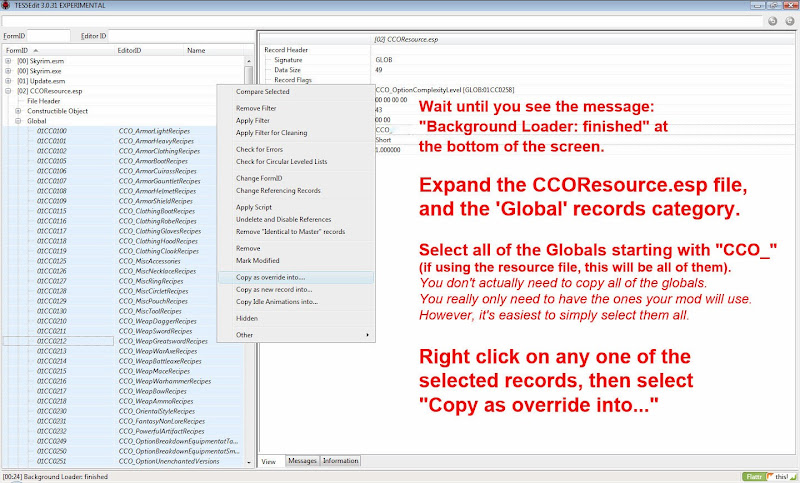This screenshot has height=483, width=800.
Task: Choose Check for Errors
Action: (259, 149)
